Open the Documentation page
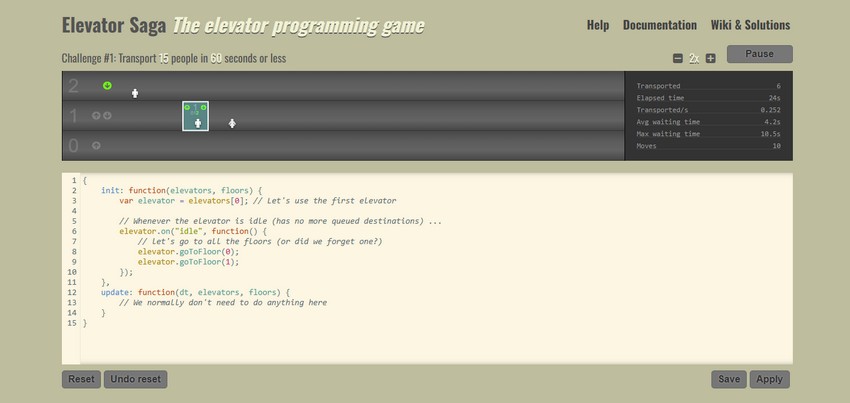This screenshot has height=403, width=850. [659, 25]
